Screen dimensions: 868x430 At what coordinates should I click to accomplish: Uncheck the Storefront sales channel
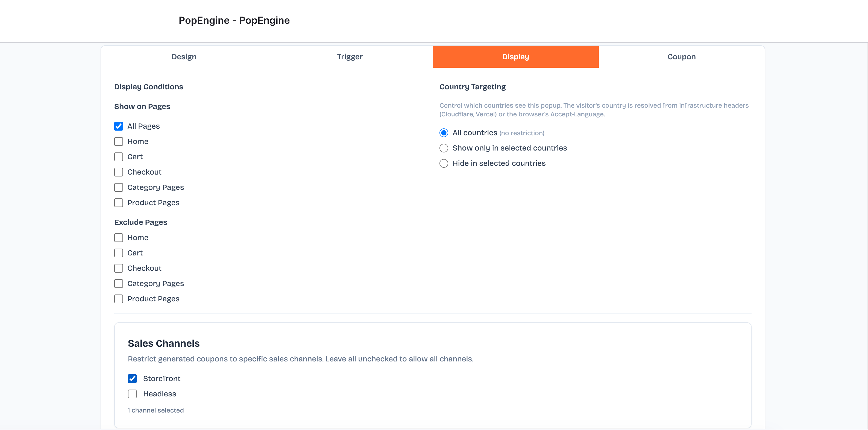click(x=133, y=378)
